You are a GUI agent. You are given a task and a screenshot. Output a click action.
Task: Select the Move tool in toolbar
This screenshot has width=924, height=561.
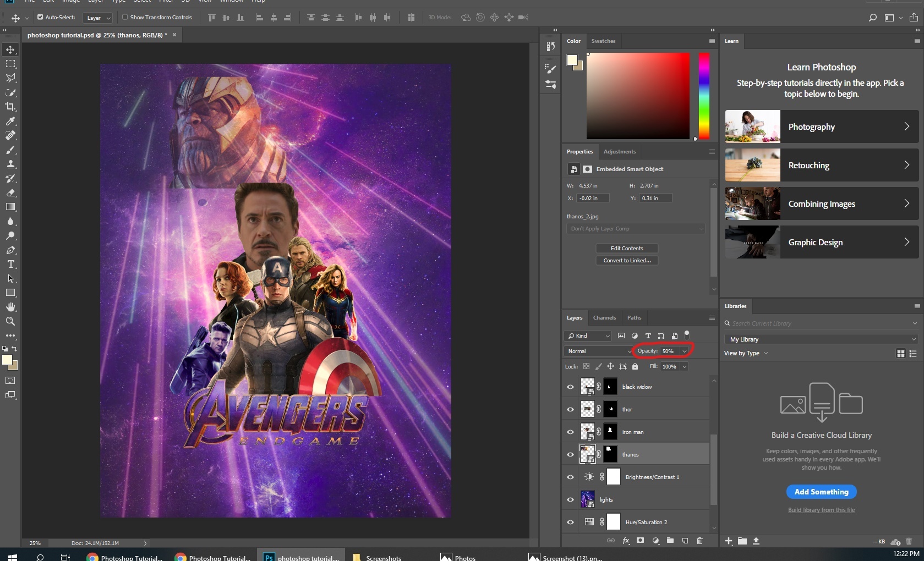[x=10, y=50]
